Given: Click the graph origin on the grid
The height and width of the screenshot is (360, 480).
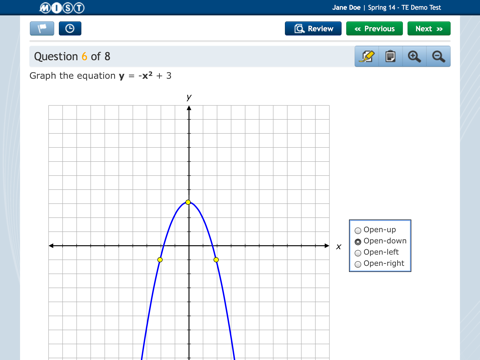Looking at the screenshot, I should [x=189, y=246].
